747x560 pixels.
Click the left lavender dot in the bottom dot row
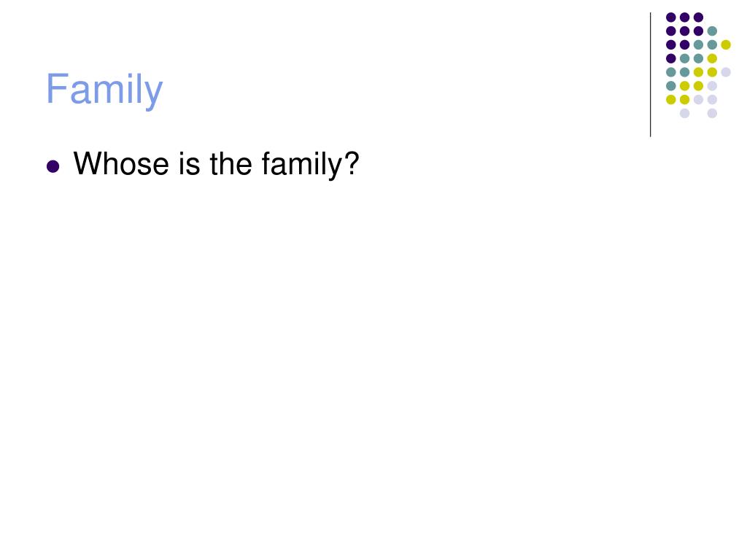coord(684,113)
